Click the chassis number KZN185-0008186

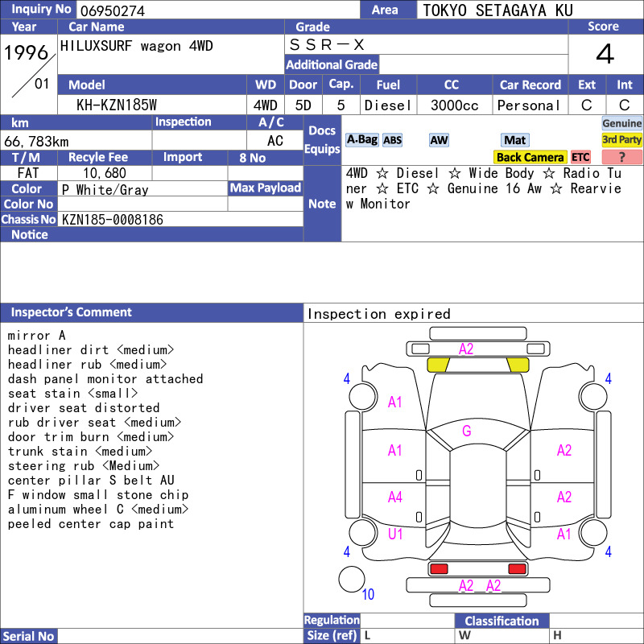click(x=113, y=220)
